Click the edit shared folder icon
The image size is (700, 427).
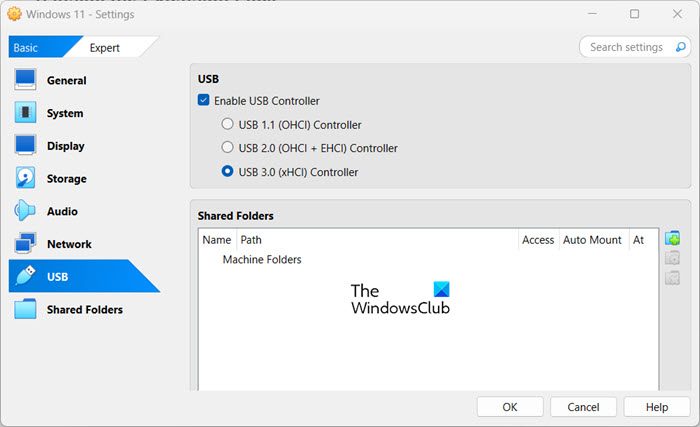(672, 258)
